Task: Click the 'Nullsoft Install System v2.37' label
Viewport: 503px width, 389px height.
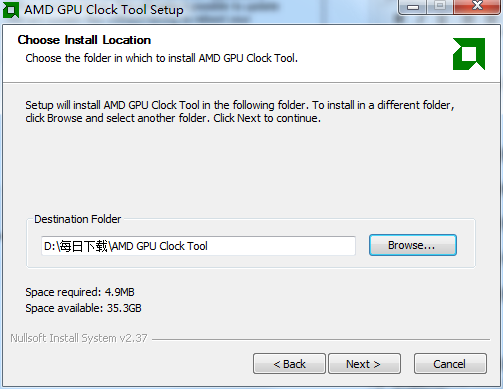Action: 79,338
